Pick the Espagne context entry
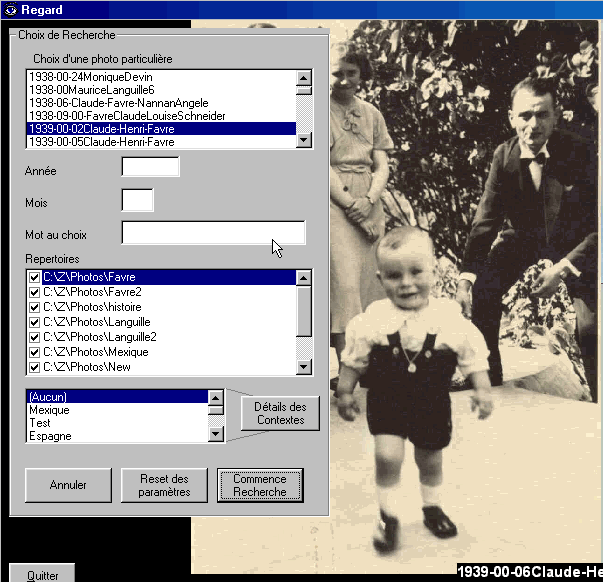Screen dimensions: 603x582 [50, 436]
